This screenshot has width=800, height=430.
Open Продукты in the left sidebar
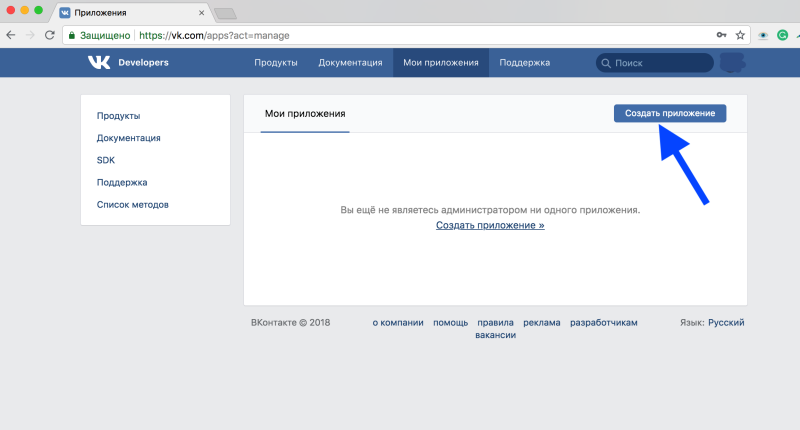click(x=118, y=116)
